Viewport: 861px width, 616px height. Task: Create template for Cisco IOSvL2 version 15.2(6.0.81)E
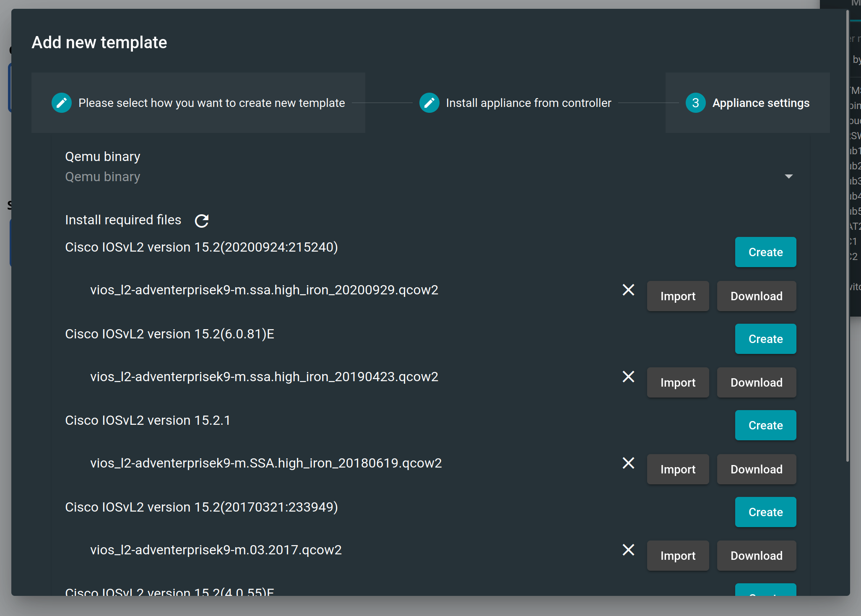(765, 338)
